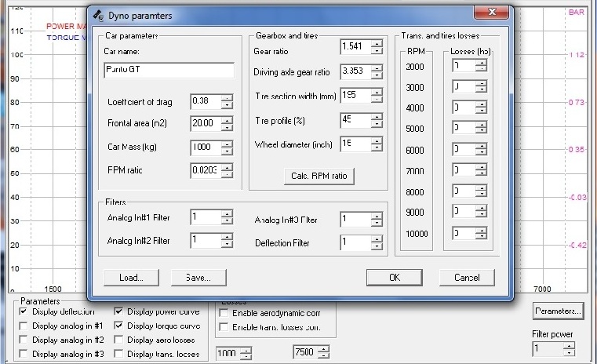Decrease the Car Mass spinner value
The height and width of the screenshot is (364, 597).
pyautogui.click(x=228, y=151)
